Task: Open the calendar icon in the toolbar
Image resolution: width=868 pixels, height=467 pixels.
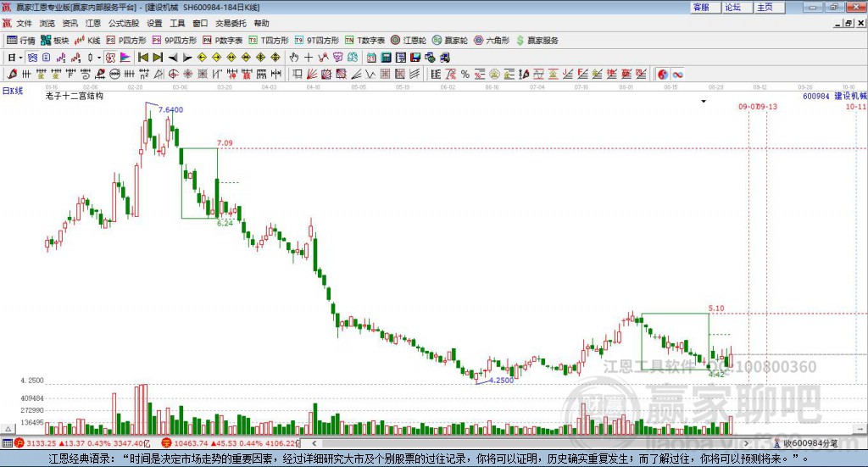Action: (371, 58)
